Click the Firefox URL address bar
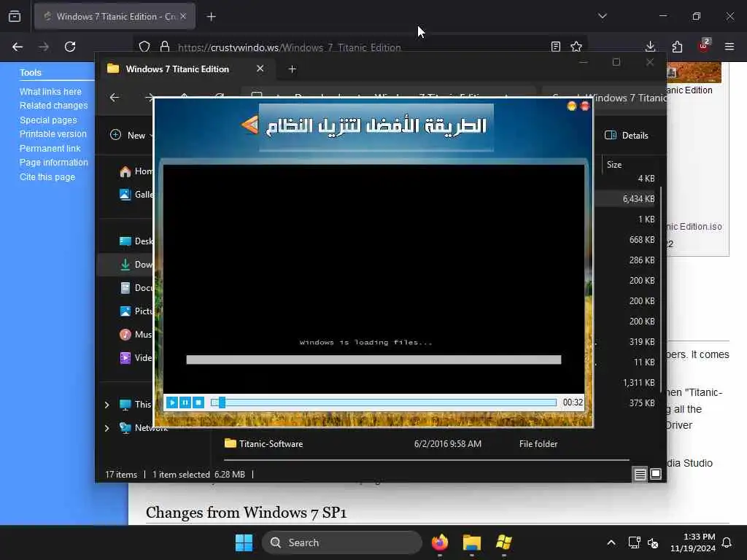Image resolution: width=747 pixels, height=560 pixels. (360, 47)
